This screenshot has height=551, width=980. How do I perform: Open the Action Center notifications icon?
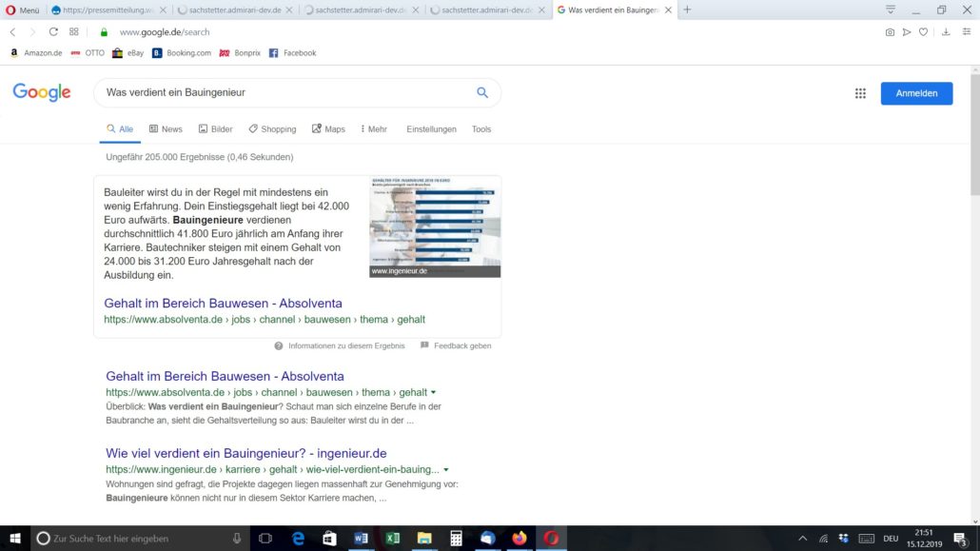pyautogui.click(x=960, y=539)
